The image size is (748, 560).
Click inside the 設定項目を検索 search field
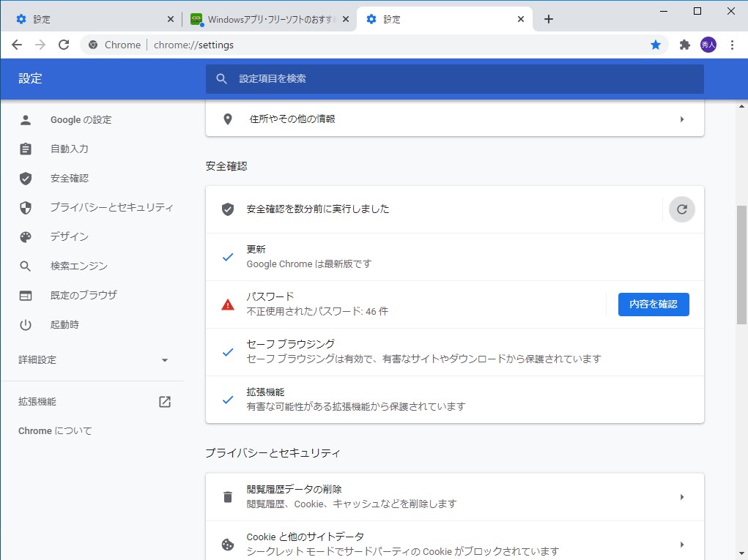click(453, 78)
